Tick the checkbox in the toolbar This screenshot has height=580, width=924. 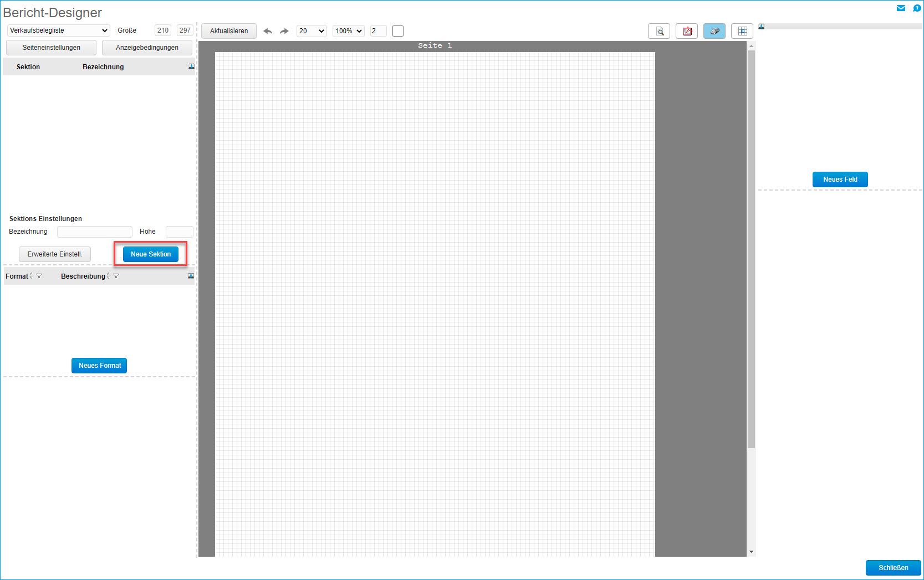(x=398, y=31)
